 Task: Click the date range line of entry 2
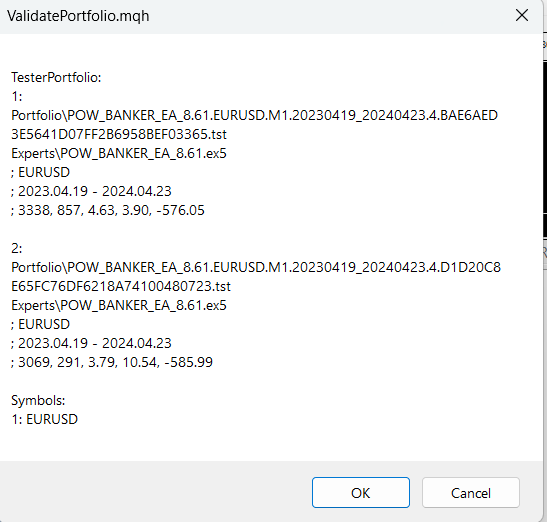click(x=91, y=343)
